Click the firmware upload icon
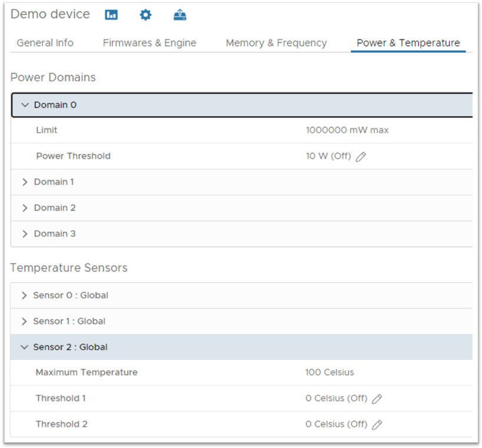The height and width of the screenshot is (448, 482). 180,15
